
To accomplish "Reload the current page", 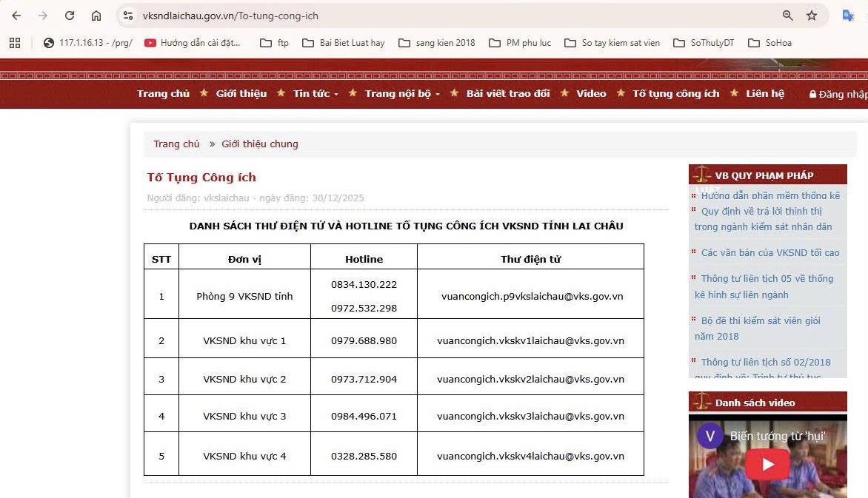I will tap(70, 16).
